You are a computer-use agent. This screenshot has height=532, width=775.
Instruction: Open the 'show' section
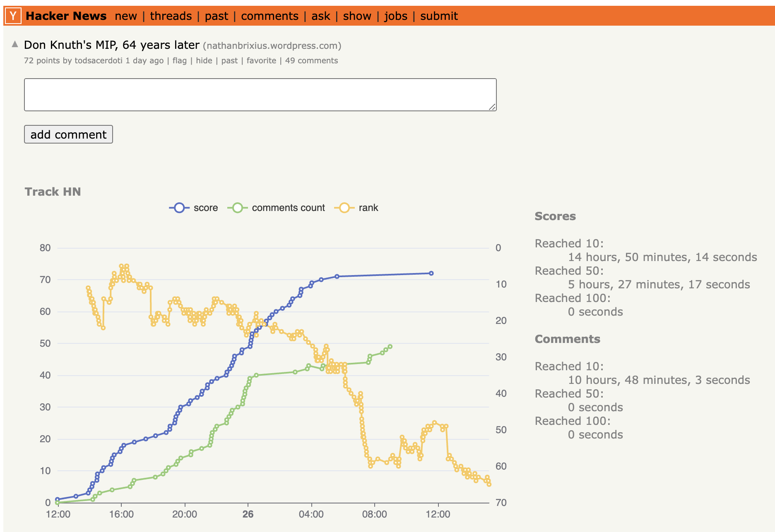[x=357, y=16]
